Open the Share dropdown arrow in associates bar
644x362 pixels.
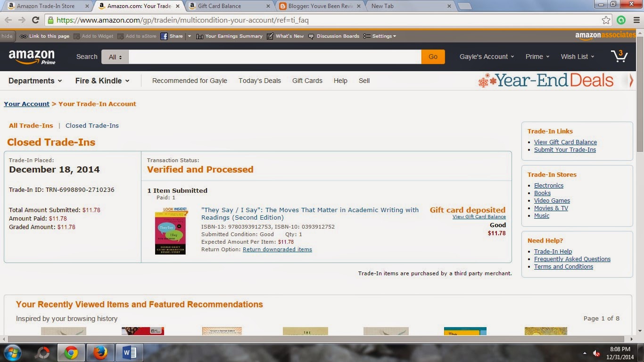click(x=189, y=36)
